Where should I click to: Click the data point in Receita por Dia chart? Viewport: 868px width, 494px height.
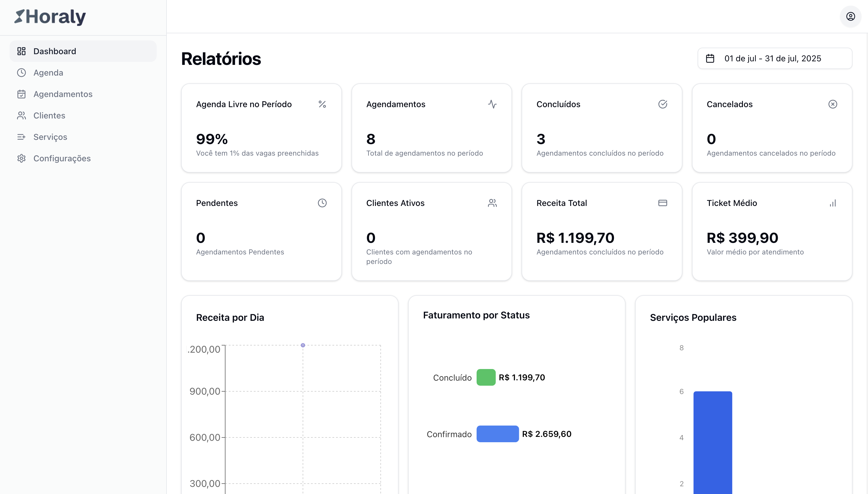click(x=303, y=346)
